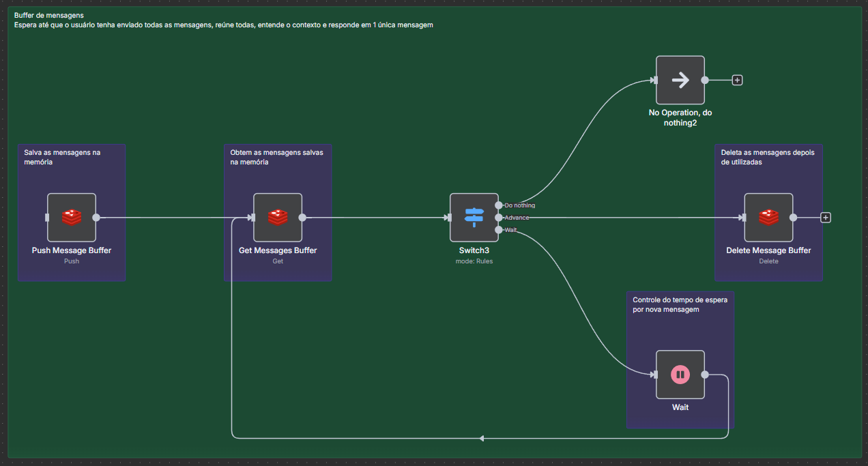This screenshot has width=868, height=466.
Task: Click the Redis icon saving messages to memory
Action: point(71,217)
